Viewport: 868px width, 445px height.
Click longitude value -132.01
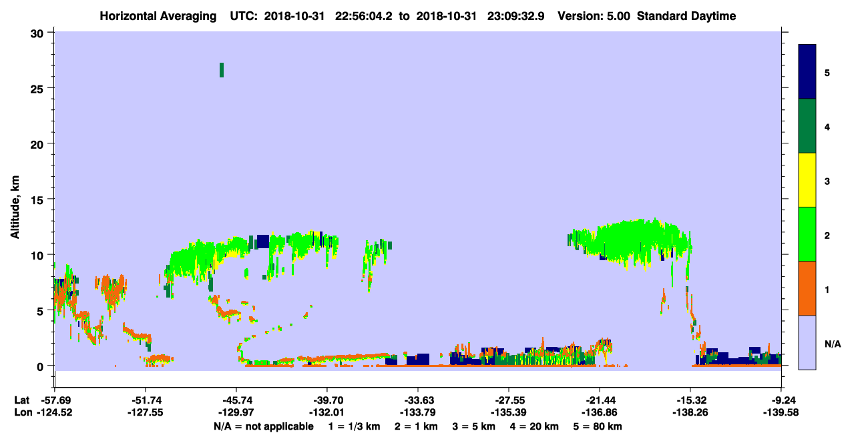tap(327, 412)
